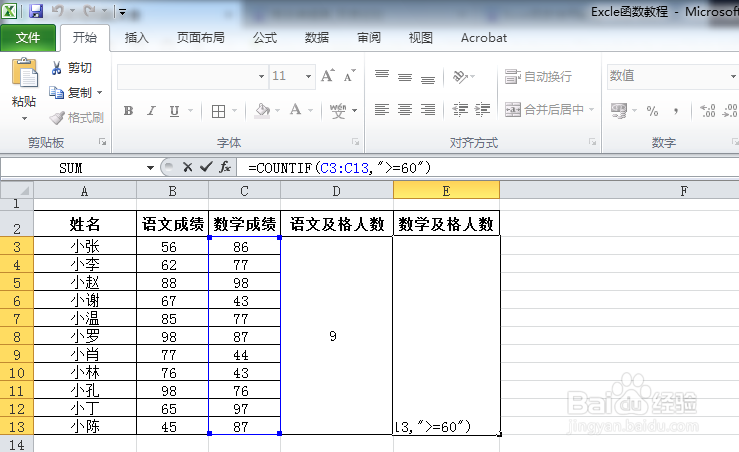Click the Undo arrow icon

(x=58, y=10)
